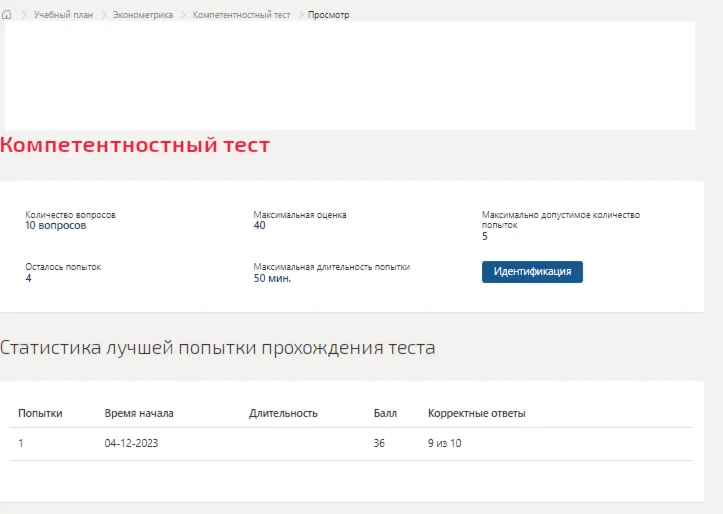Click the home icon in breadcrumb
The image size is (723, 514).
[x=7, y=15]
